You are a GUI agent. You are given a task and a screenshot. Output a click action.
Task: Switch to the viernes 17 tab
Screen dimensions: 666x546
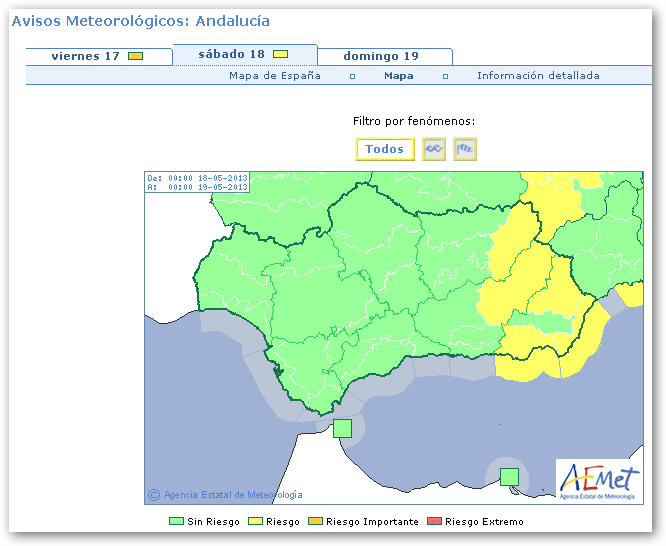click(86, 56)
